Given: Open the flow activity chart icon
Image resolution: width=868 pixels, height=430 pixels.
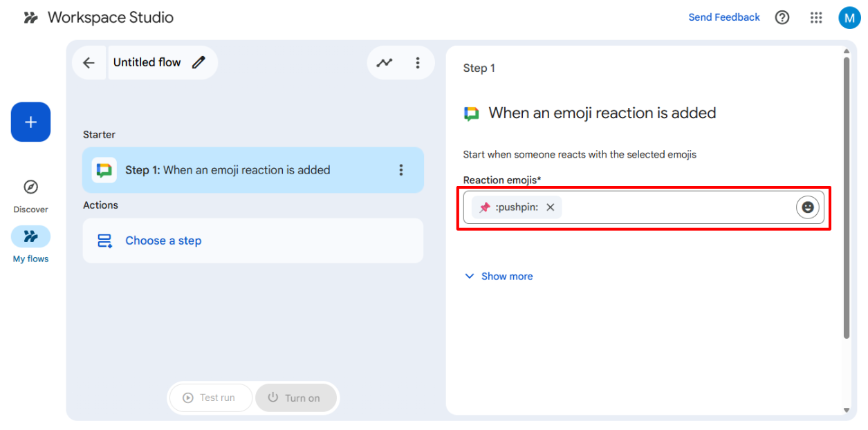Looking at the screenshot, I should pyautogui.click(x=385, y=63).
